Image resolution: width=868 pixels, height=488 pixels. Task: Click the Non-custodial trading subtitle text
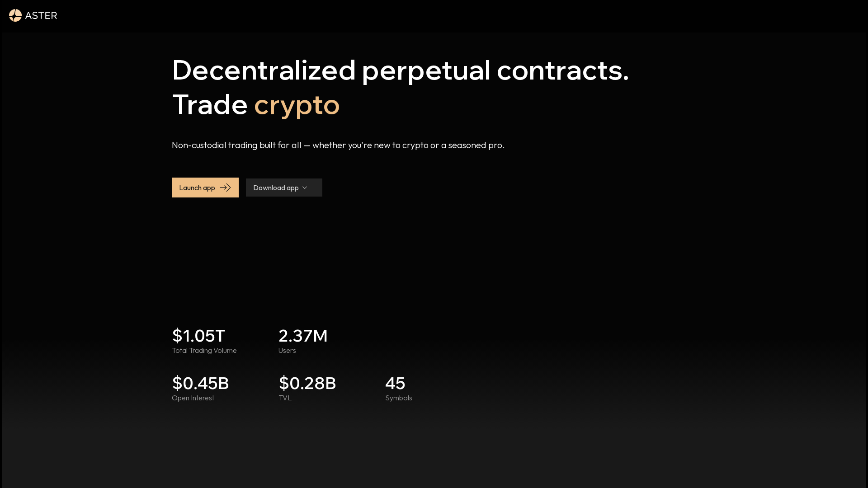(x=338, y=145)
